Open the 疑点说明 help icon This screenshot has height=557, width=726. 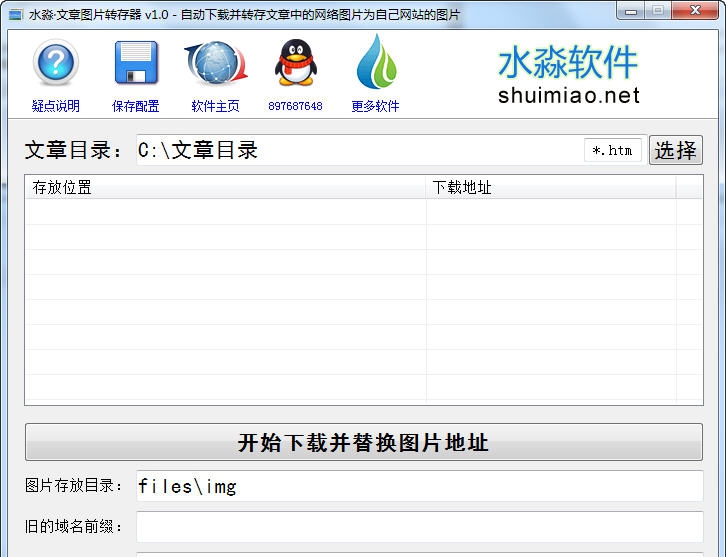click(56, 63)
